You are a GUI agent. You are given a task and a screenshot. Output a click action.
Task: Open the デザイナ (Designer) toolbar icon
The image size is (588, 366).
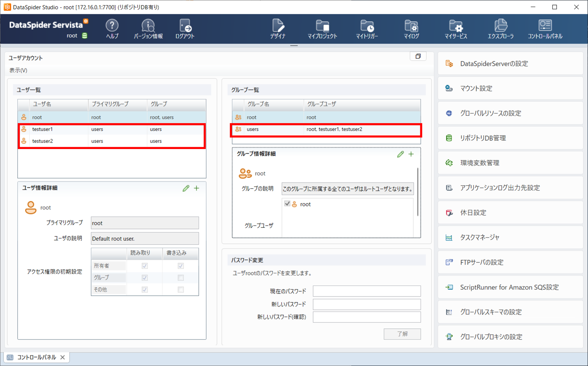pyautogui.click(x=278, y=29)
